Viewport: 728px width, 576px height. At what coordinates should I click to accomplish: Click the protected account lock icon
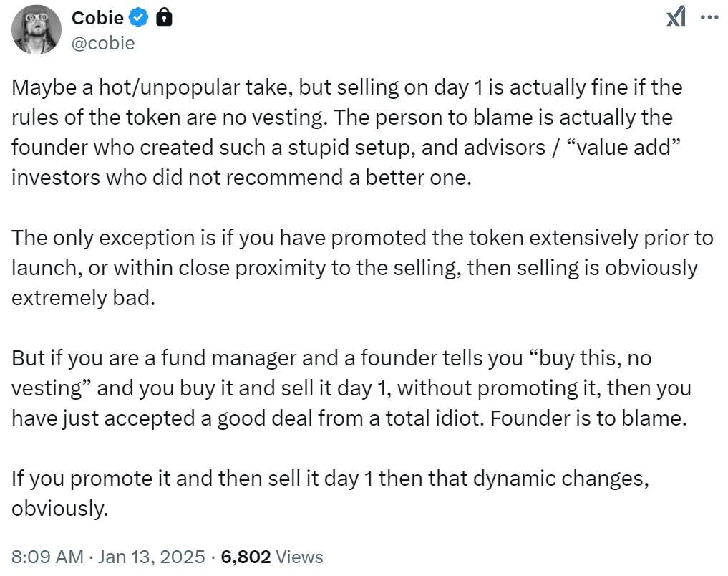coord(164,18)
